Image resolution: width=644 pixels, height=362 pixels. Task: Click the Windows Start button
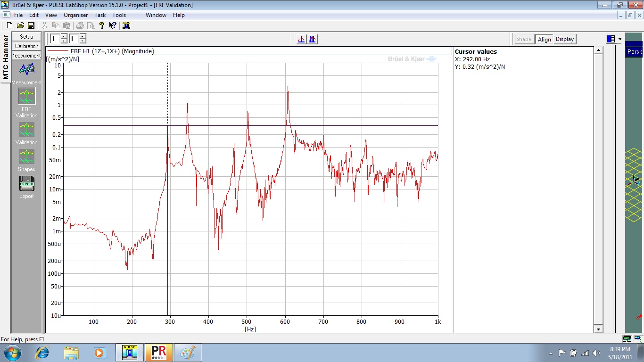click(12, 353)
